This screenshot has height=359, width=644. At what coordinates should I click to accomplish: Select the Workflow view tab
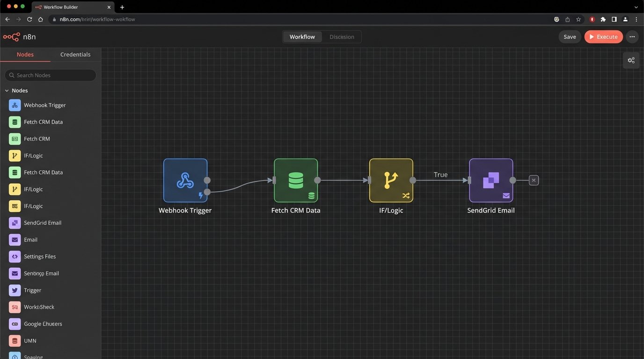(302, 37)
